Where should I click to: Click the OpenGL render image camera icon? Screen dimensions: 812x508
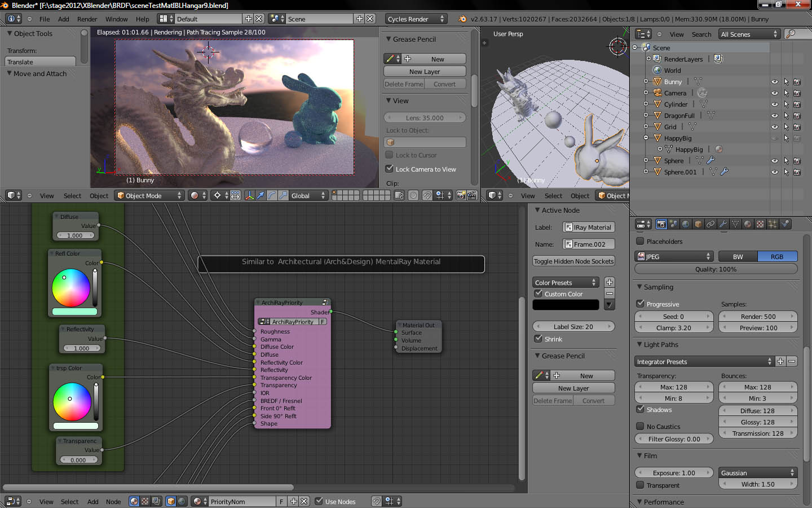(461, 195)
